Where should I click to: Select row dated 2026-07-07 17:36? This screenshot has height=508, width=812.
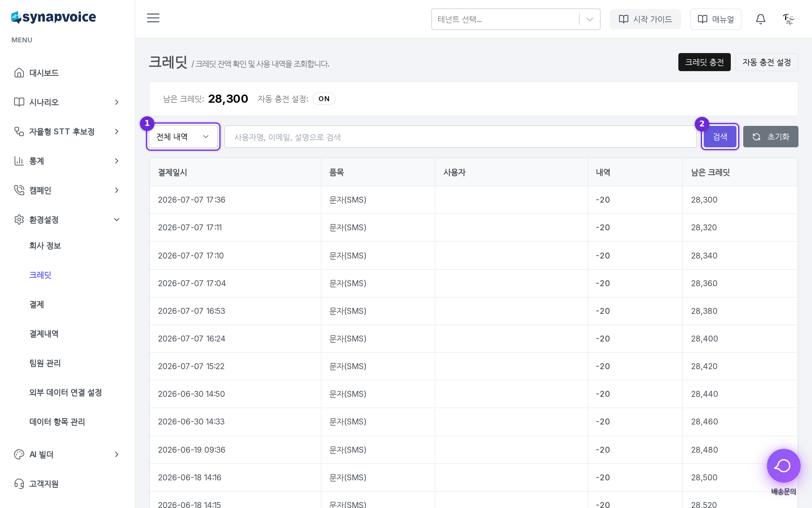pos(473,200)
